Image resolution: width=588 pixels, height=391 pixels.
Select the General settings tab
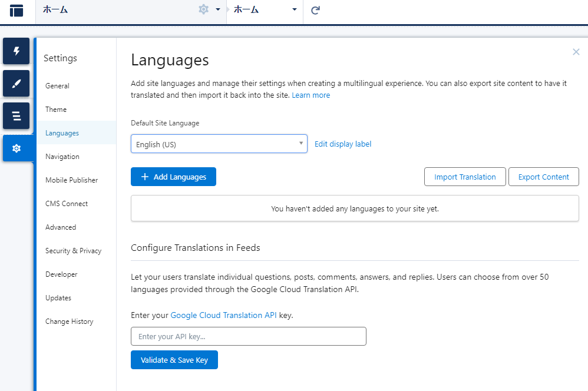click(57, 86)
